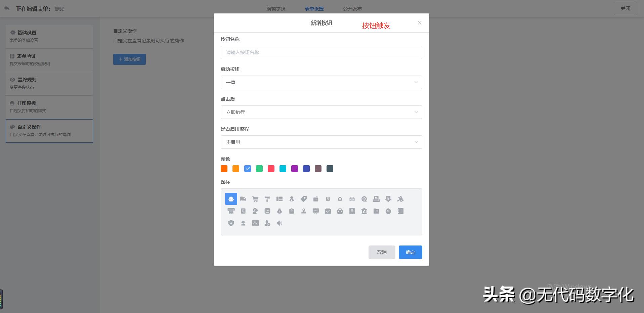Pick the stopwatch/timer icon
The height and width of the screenshot is (313, 644).
tap(388, 211)
